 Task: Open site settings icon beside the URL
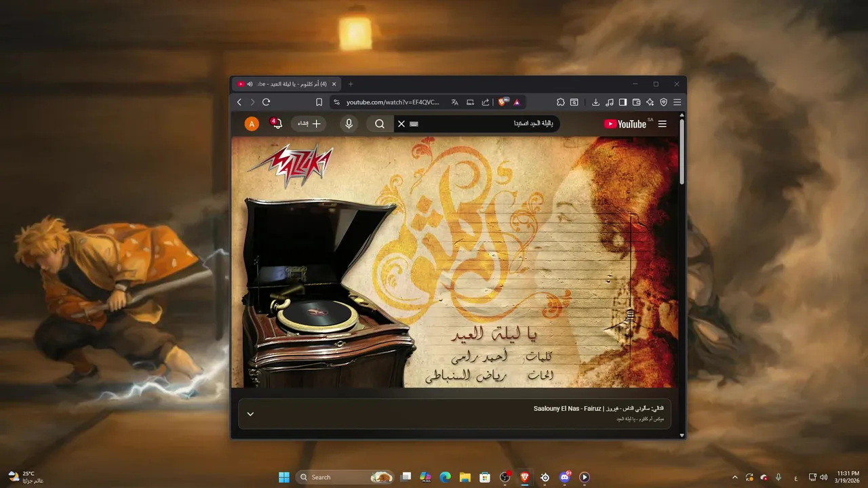click(x=336, y=102)
